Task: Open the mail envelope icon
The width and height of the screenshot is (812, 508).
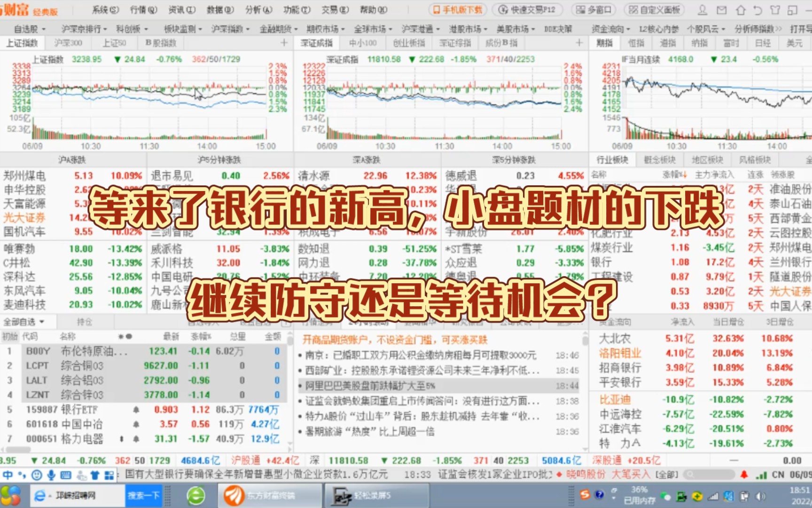Action: click(x=721, y=9)
